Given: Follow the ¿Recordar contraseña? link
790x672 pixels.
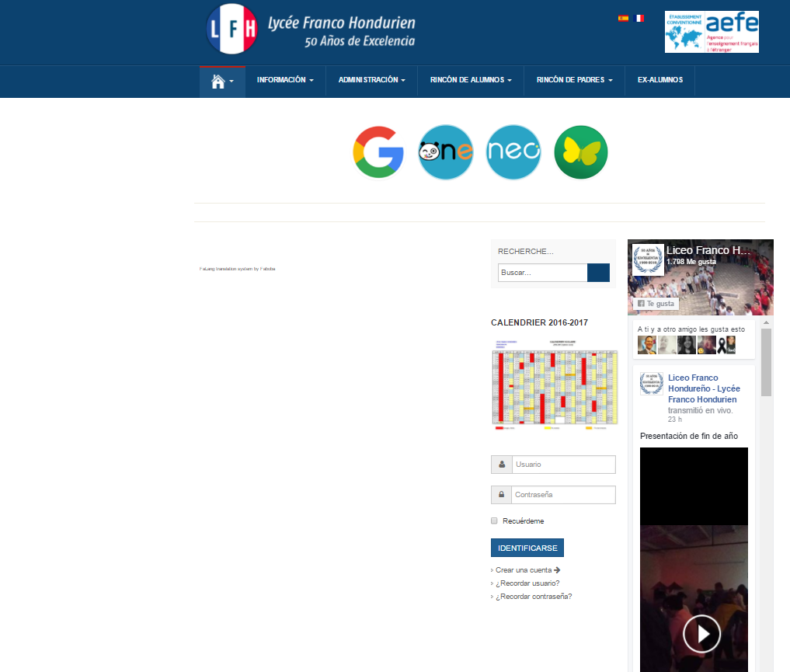Looking at the screenshot, I should [534, 597].
